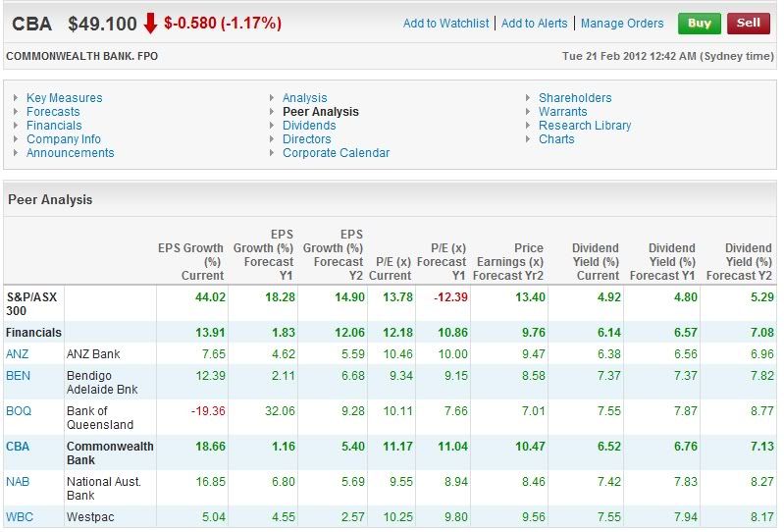Open the Research Library
The width and height of the screenshot is (784, 532).
coord(585,126)
